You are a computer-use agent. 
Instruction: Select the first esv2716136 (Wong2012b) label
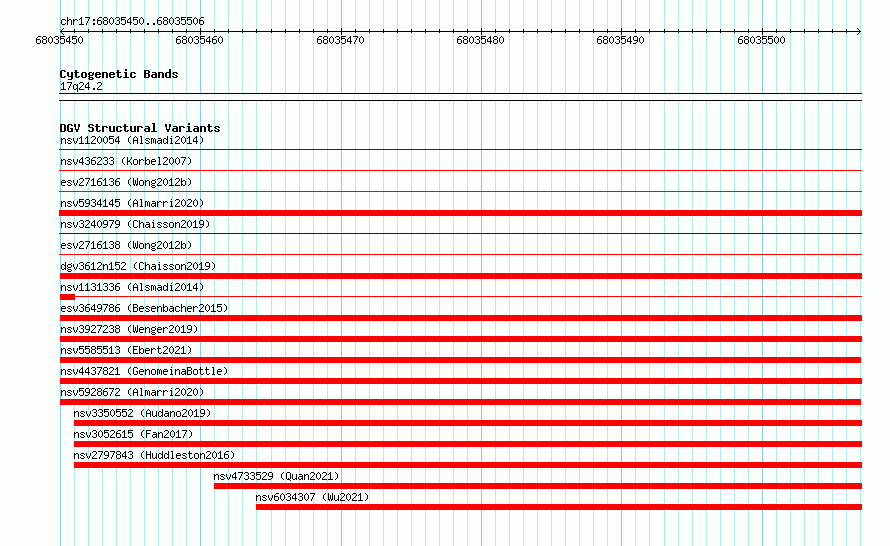(x=126, y=182)
